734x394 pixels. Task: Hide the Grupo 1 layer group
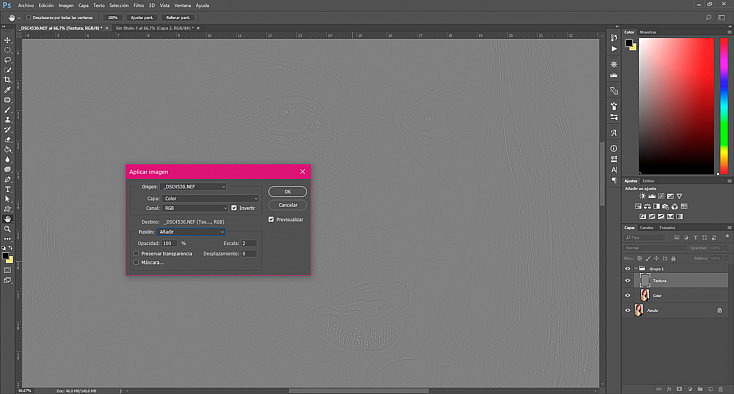(x=628, y=269)
